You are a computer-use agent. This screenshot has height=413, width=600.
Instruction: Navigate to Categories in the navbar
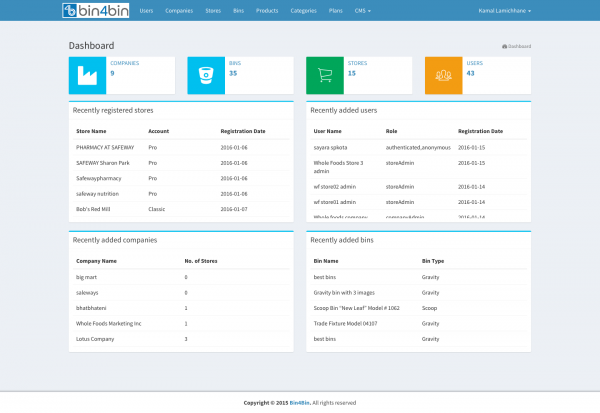click(x=303, y=10)
